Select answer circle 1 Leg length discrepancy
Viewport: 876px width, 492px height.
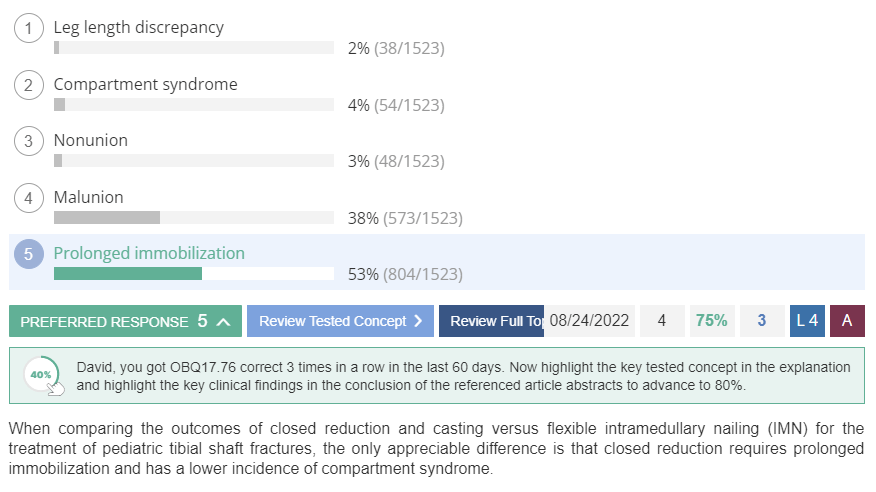click(x=28, y=28)
